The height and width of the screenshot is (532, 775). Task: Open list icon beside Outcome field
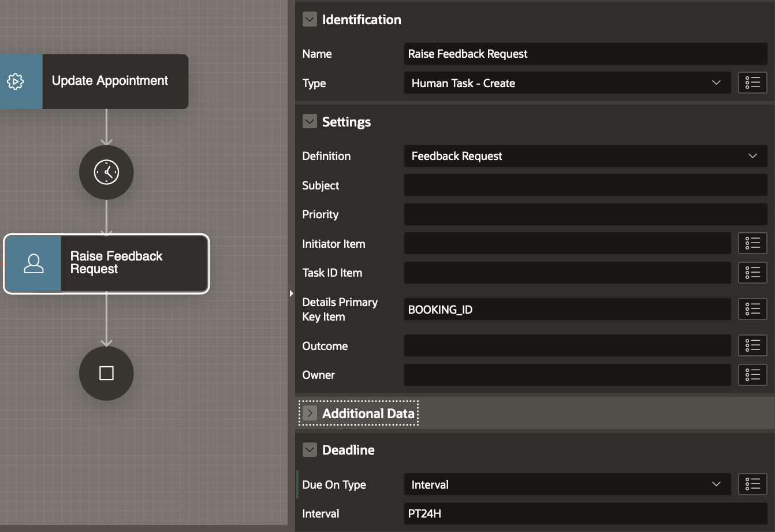tap(752, 345)
